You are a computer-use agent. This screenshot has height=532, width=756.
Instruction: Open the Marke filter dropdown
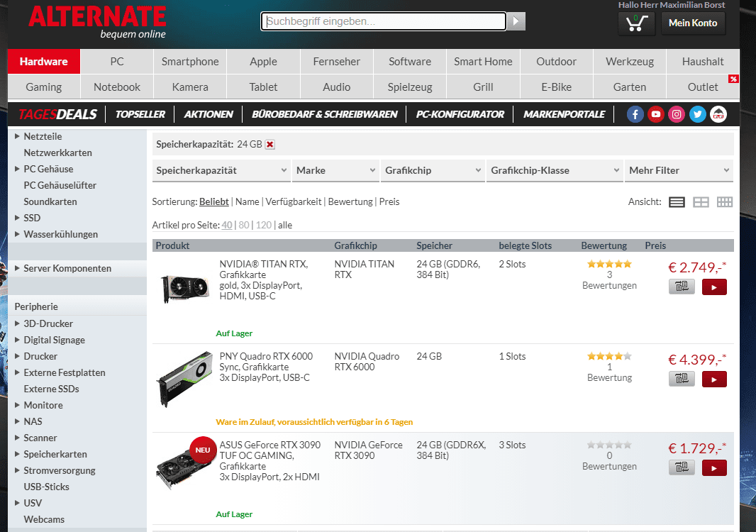pos(335,170)
